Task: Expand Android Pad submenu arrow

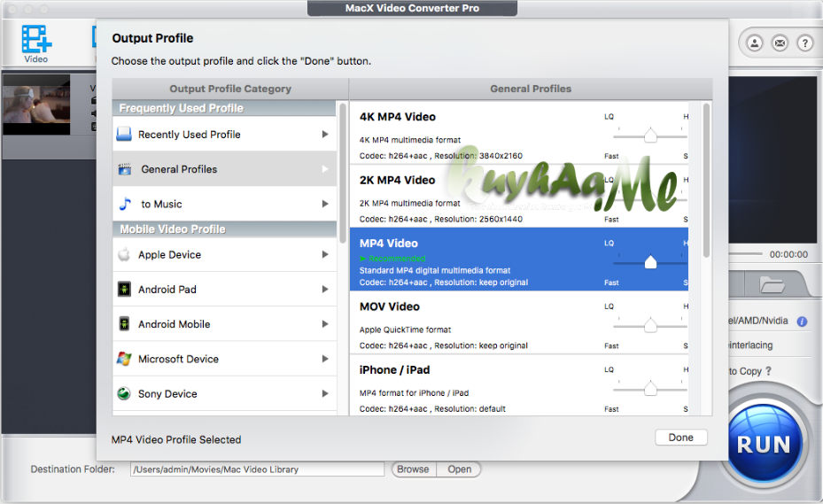Action: (325, 290)
